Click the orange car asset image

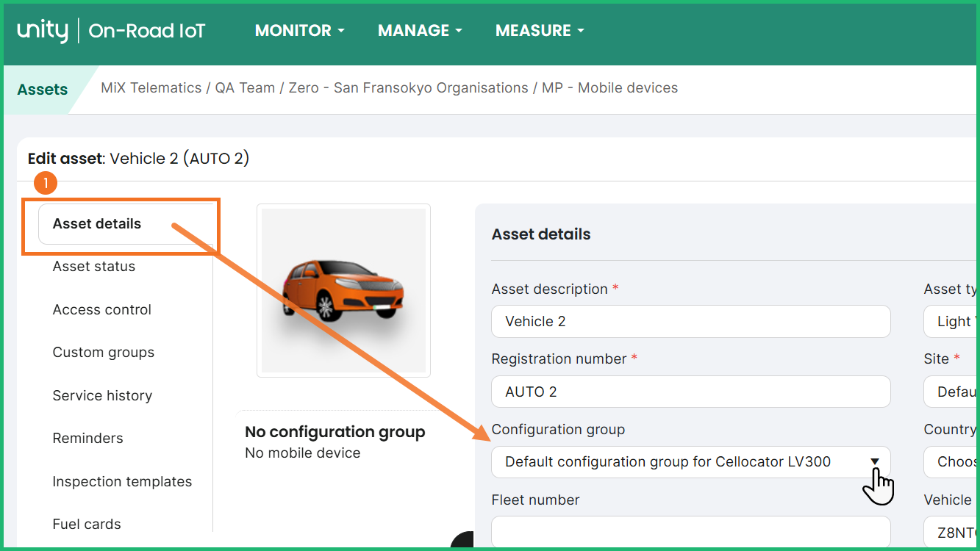pyautogui.click(x=343, y=291)
